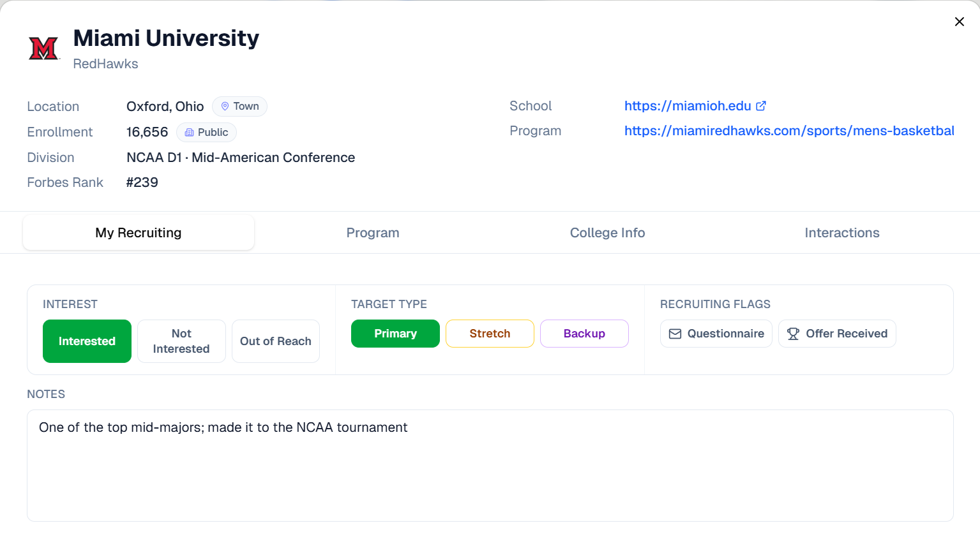Click the TARGET TYPE section label

[x=389, y=304]
